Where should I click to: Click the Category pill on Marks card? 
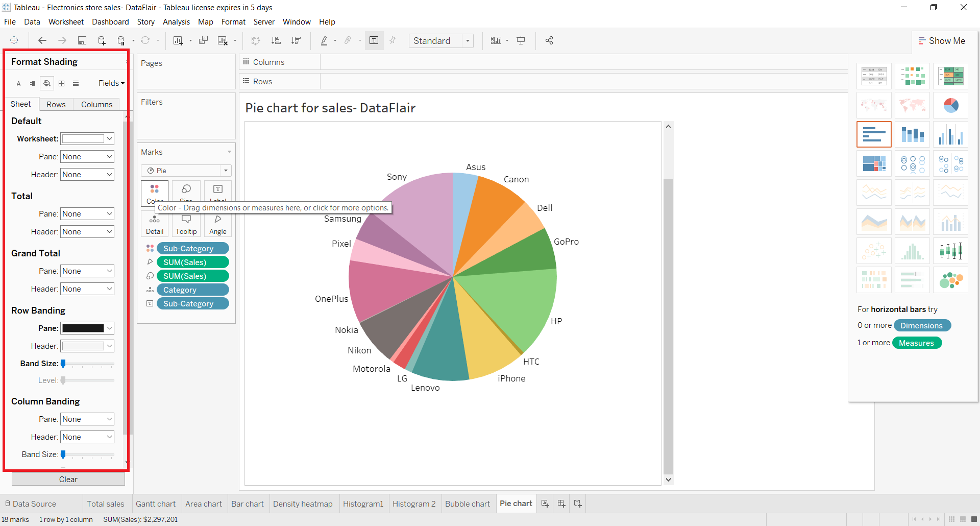coord(192,290)
